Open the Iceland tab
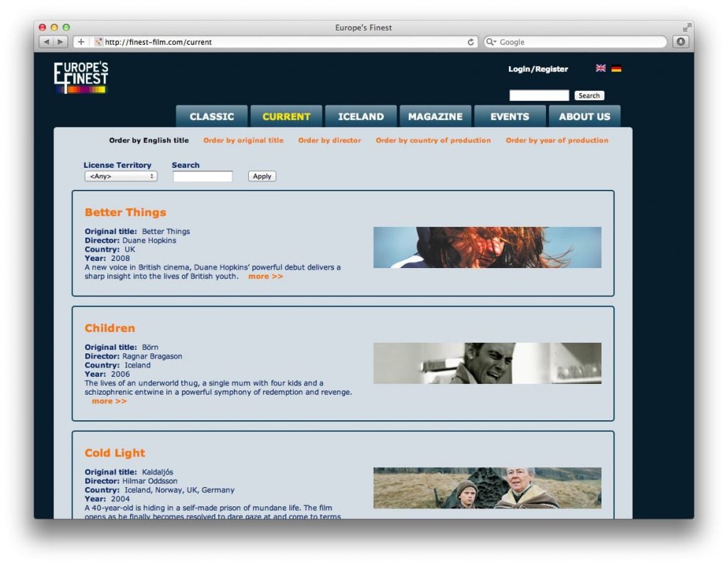 360,117
